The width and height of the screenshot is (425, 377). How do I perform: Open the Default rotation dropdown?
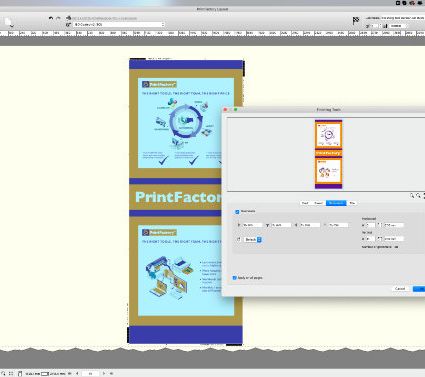[x=253, y=239]
